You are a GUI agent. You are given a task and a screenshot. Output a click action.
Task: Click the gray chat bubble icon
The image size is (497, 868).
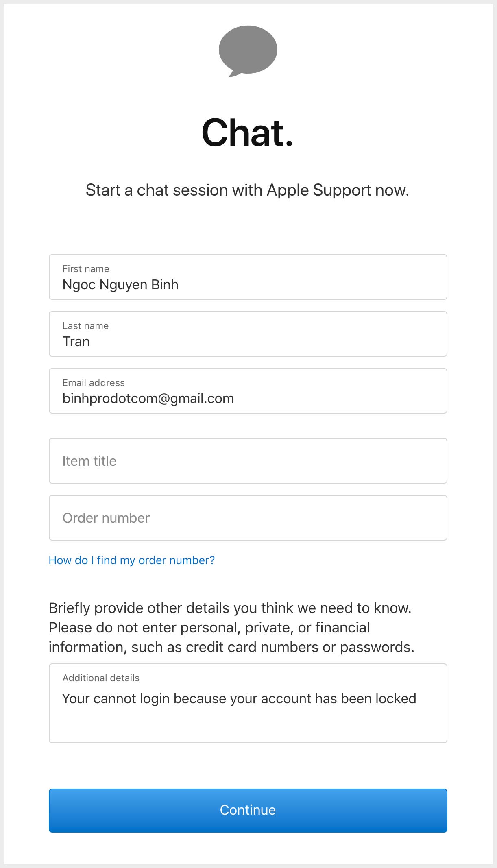coord(248,51)
